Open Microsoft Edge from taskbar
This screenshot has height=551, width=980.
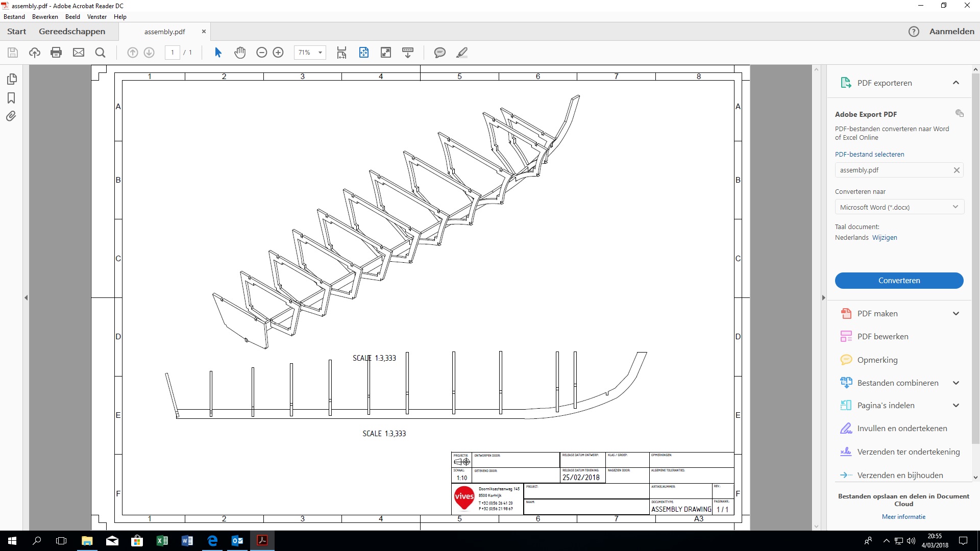[x=212, y=541]
